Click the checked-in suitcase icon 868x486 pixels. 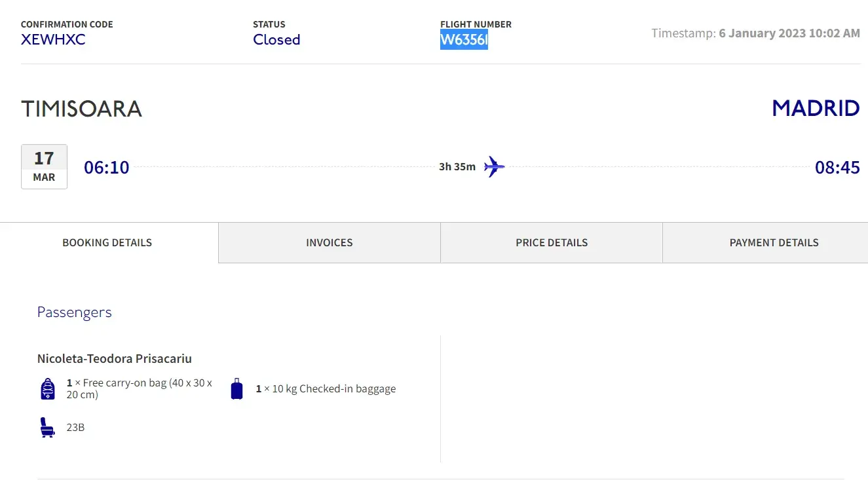(237, 389)
